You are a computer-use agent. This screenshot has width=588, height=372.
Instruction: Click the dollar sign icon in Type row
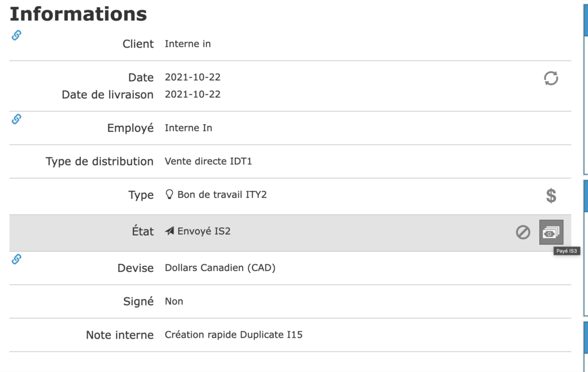[551, 196]
